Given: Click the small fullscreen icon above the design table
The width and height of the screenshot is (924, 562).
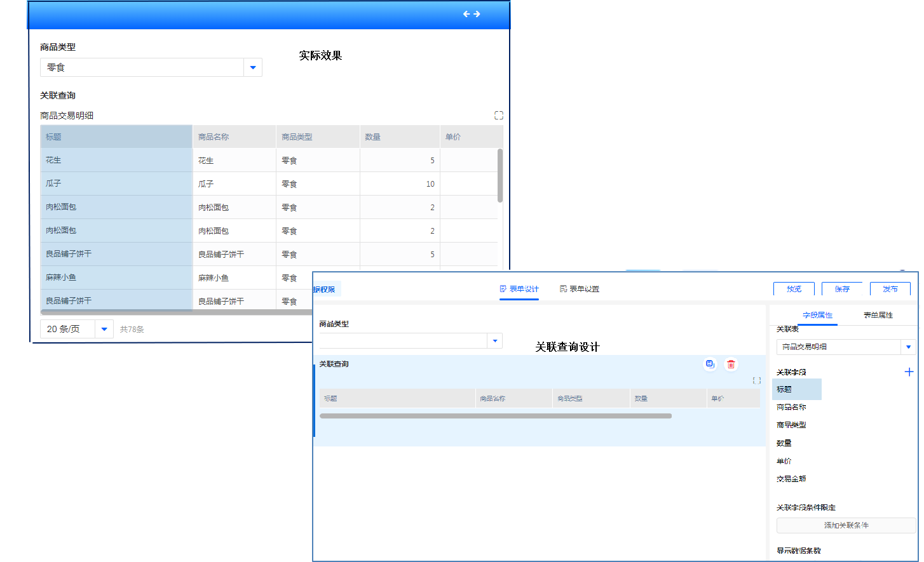Looking at the screenshot, I should click(757, 380).
